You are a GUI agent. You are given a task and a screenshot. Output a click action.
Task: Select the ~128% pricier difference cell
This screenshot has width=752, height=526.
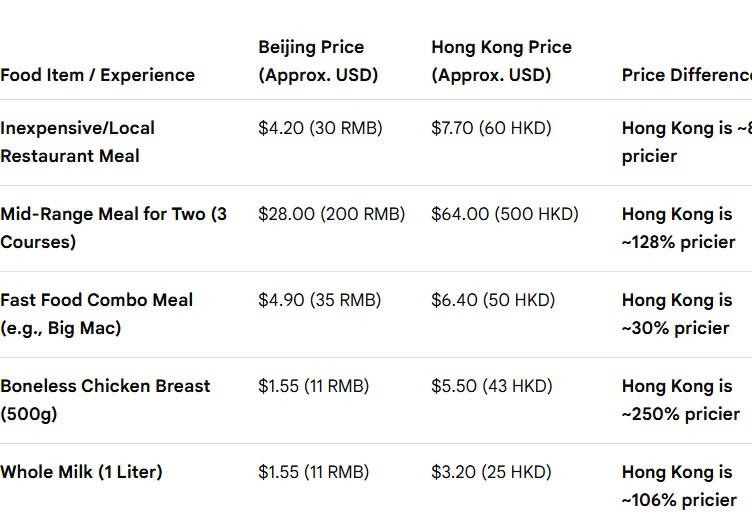(x=678, y=228)
